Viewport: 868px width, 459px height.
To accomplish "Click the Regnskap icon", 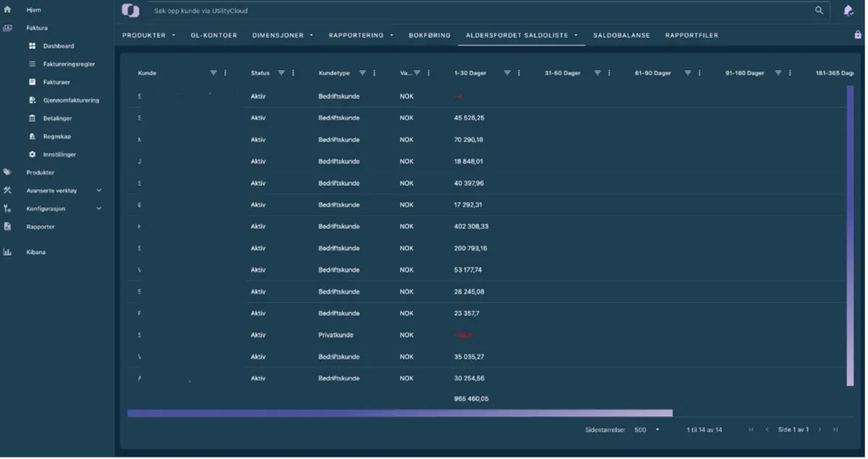I will click(x=33, y=137).
